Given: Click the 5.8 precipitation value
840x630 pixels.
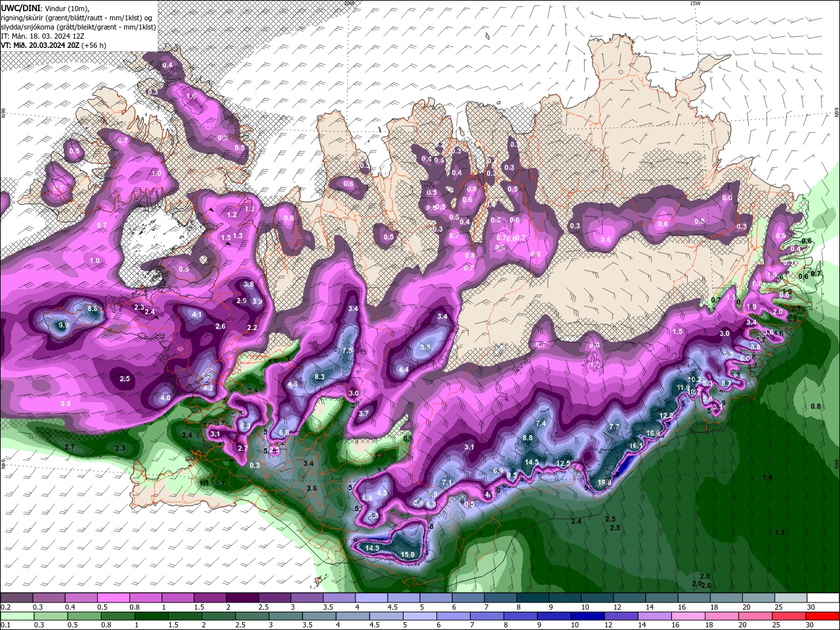Looking at the screenshot, I should tap(425, 347).
